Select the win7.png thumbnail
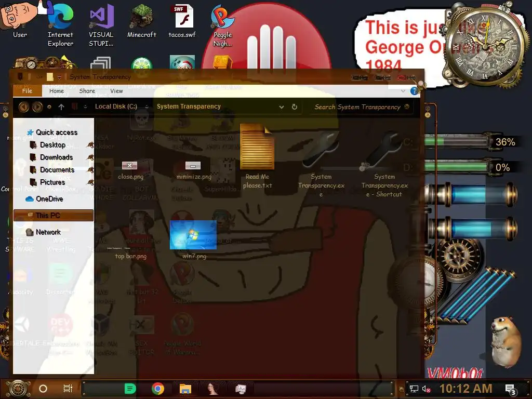This screenshot has width=532, height=399. tap(193, 235)
